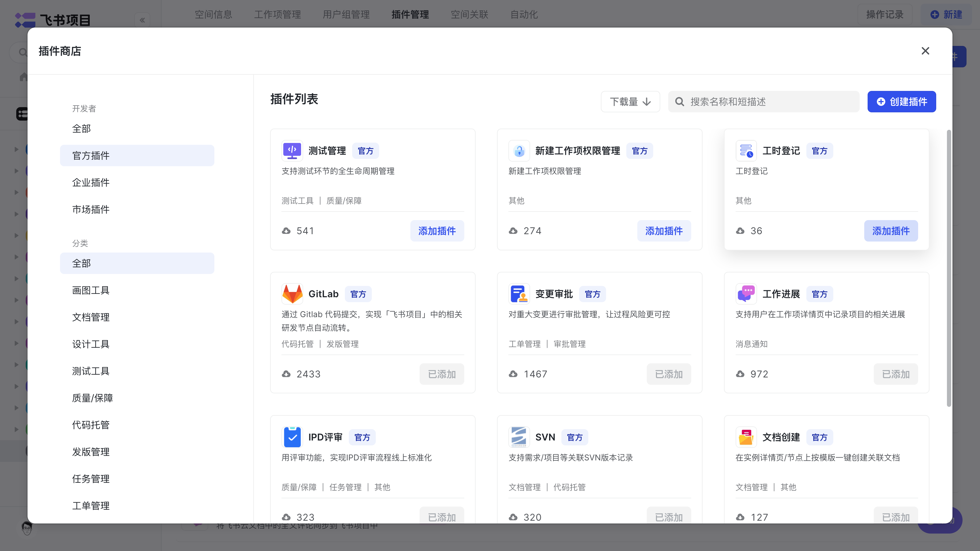This screenshot has height=551, width=980.
Task: Click user avatar in background sidebar
Action: pos(27,528)
